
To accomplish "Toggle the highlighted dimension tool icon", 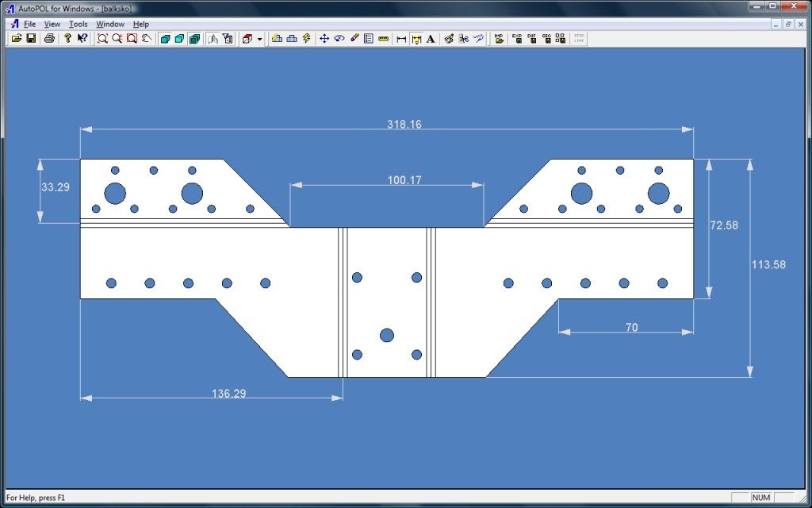I will coord(416,38).
